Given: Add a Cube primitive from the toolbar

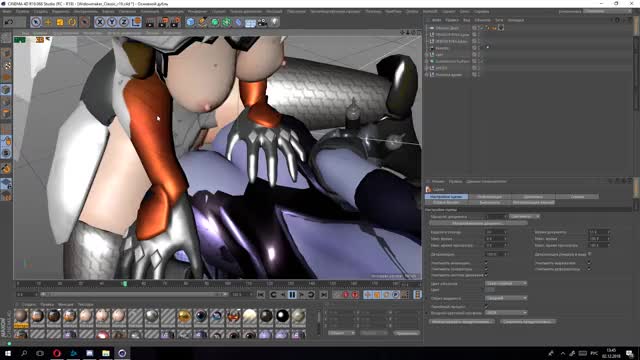Looking at the screenshot, I should point(190,22).
